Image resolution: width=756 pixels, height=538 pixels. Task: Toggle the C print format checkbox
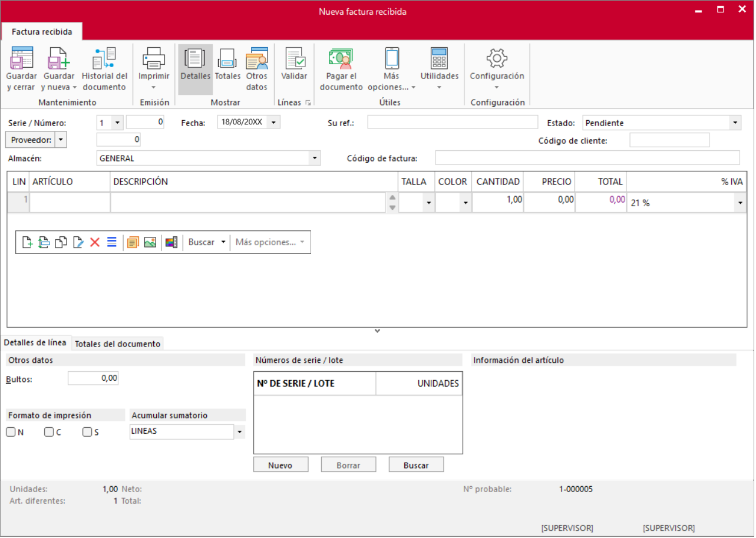[49, 432]
